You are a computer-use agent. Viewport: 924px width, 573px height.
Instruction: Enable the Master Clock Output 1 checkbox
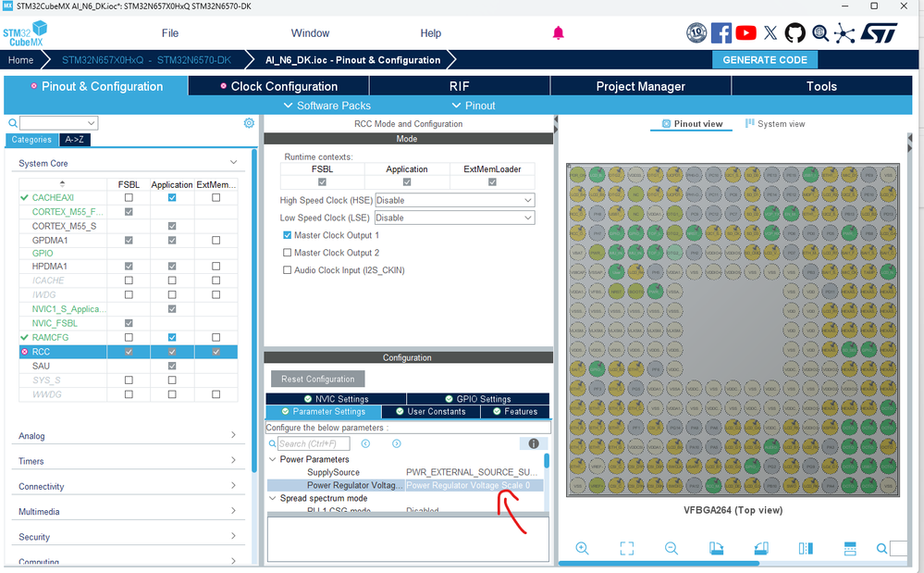[287, 235]
